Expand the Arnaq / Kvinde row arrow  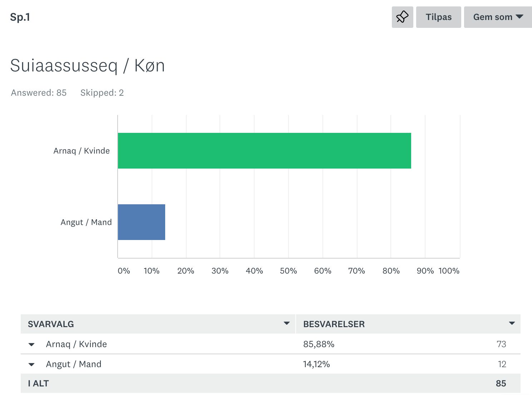tap(31, 345)
